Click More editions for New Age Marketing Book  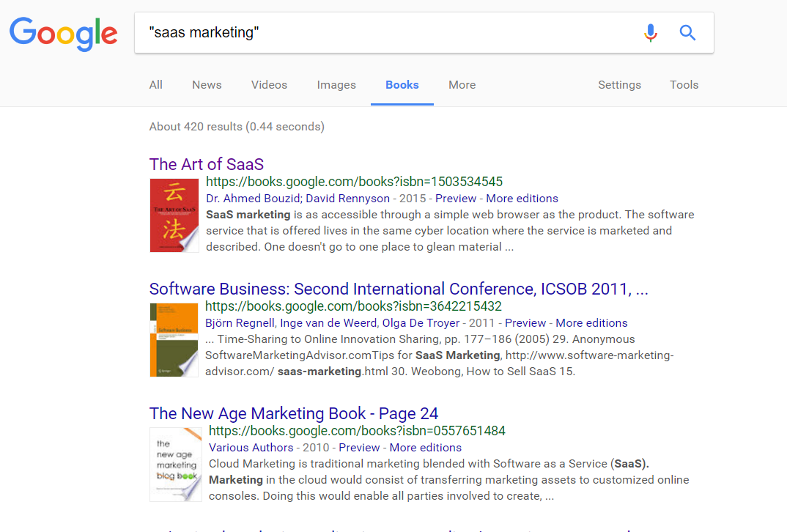pos(426,447)
